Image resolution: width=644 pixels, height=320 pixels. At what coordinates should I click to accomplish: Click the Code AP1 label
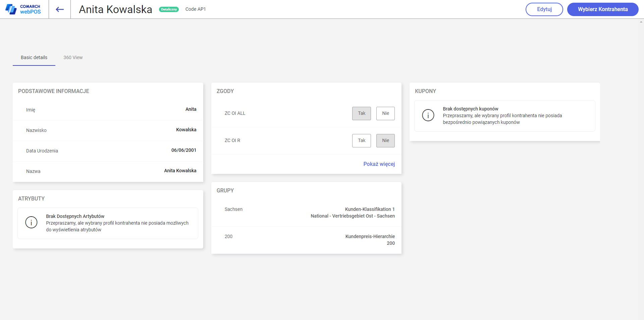(x=196, y=9)
